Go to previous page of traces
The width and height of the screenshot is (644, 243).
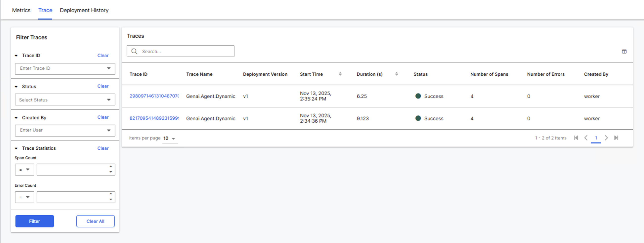pos(586,138)
